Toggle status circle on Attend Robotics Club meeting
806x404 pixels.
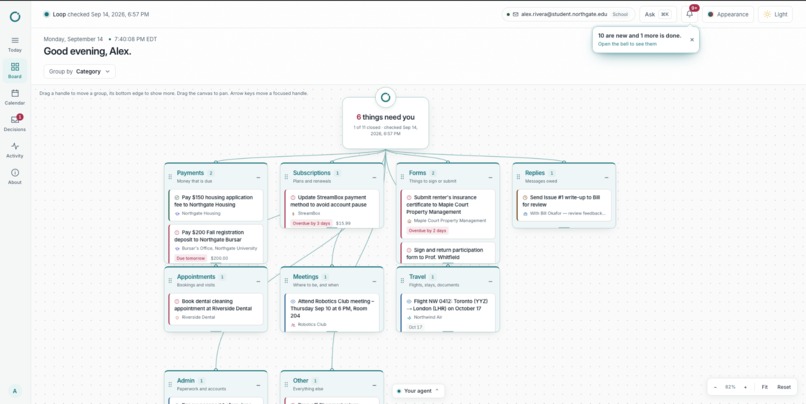tap(293, 301)
